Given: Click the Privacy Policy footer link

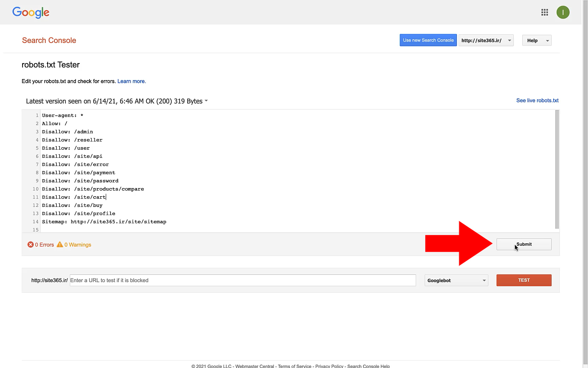Looking at the screenshot, I should tap(329, 366).
